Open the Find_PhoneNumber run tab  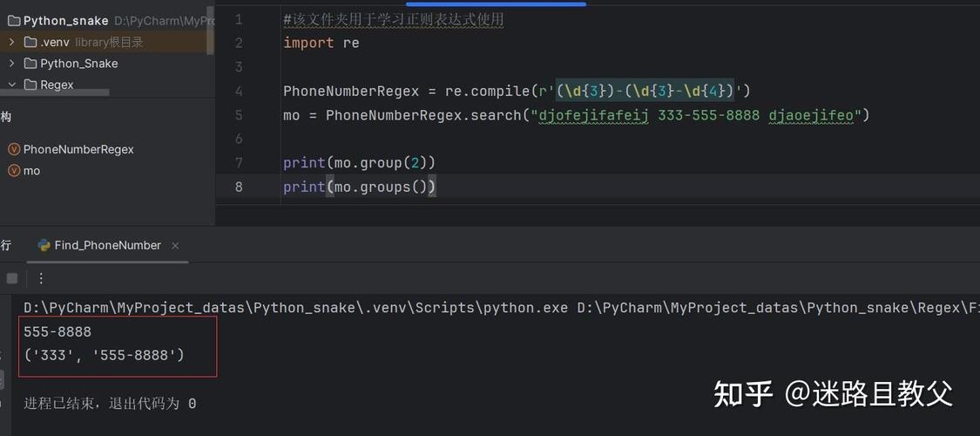(x=107, y=245)
